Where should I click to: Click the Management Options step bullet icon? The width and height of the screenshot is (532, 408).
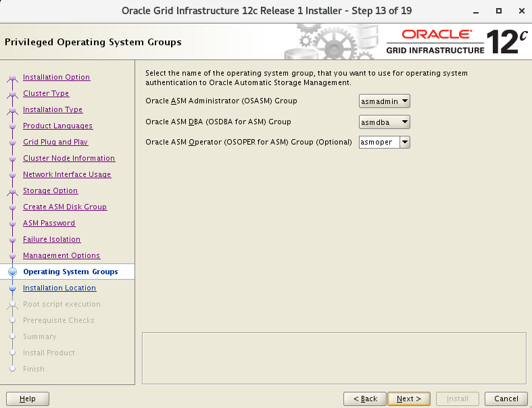click(x=13, y=256)
